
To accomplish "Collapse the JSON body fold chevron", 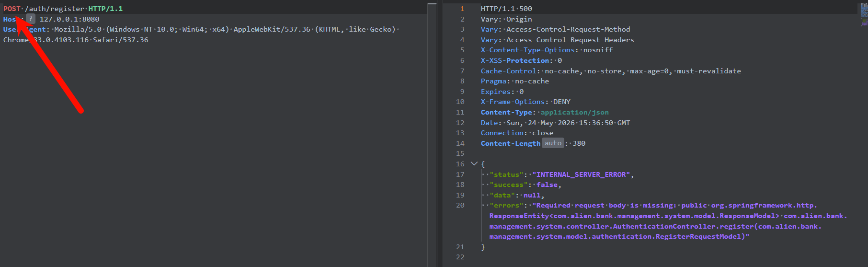I will pyautogui.click(x=474, y=164).
